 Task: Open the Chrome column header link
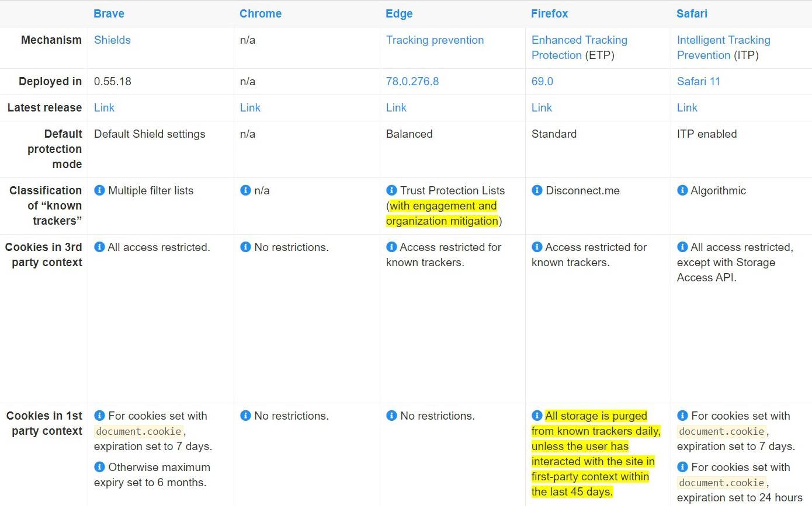click(x=261, y=13)
